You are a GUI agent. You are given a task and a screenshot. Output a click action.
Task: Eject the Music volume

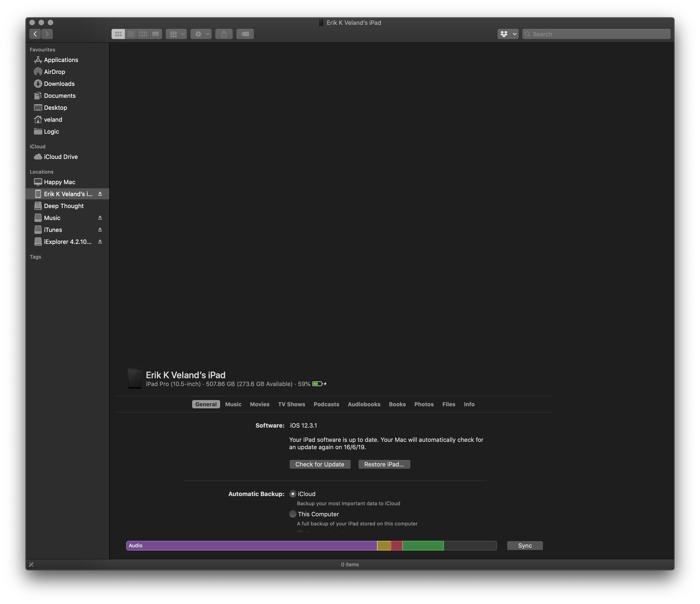click(x=100, y=218)
